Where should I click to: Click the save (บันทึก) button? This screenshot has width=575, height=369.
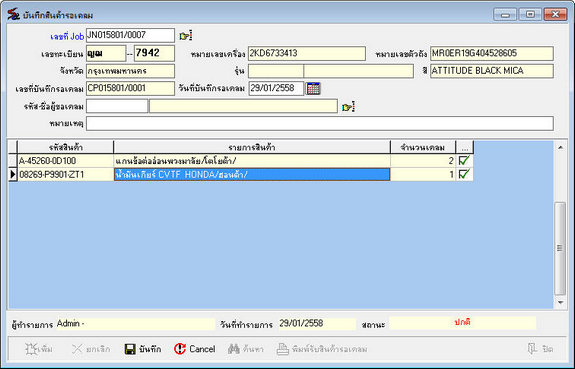tap(143, 349)
